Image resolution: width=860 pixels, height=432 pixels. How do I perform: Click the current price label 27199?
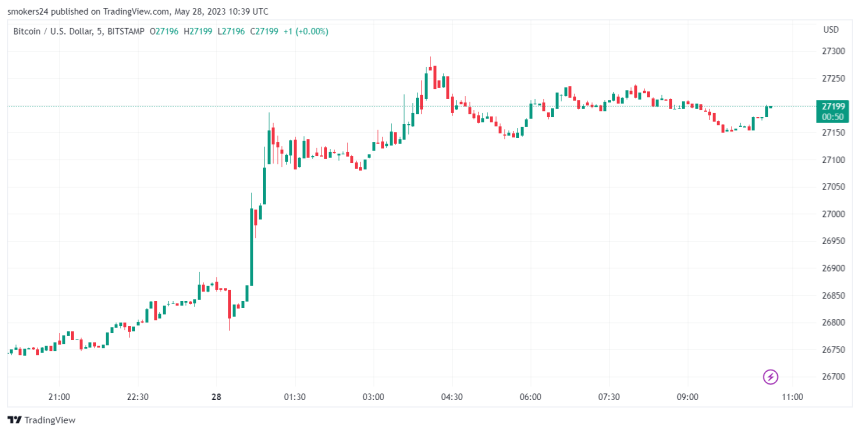click(832, 106)
